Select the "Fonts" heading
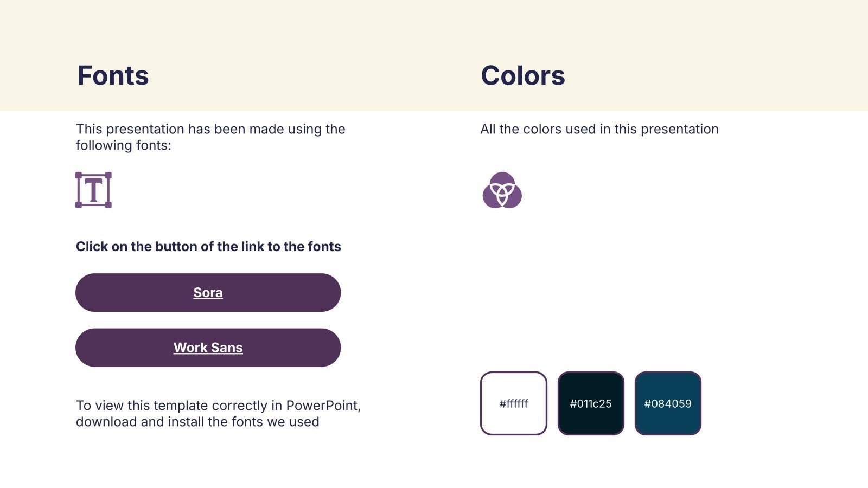This screenshot has width=868, height=488. pyautogui.click(x=113, y=75)
